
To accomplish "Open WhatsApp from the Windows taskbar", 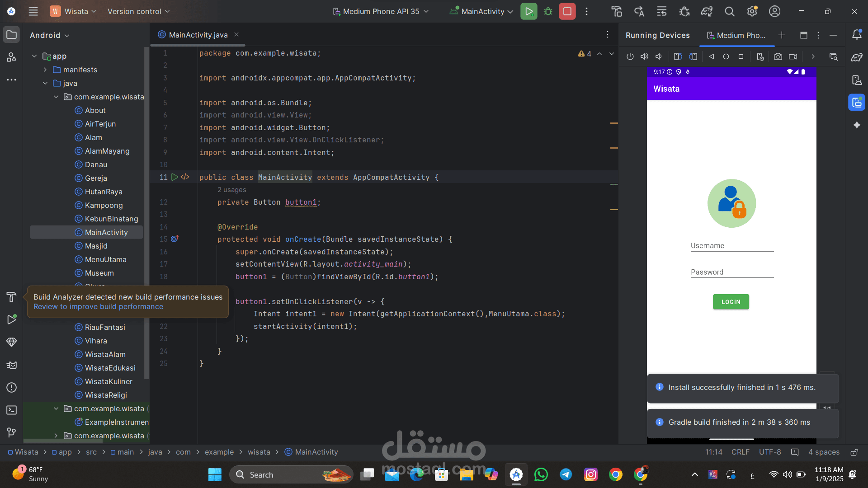I will 541,474.
